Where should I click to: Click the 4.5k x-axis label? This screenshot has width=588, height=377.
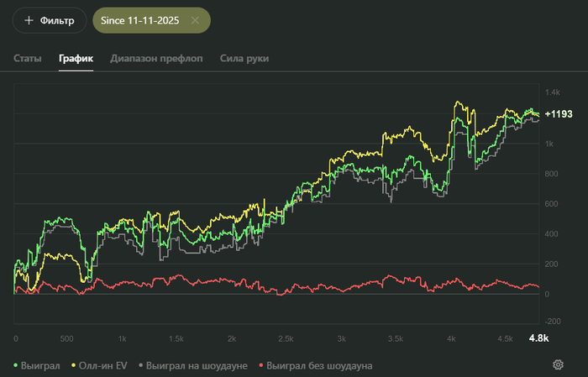point(505,338)
